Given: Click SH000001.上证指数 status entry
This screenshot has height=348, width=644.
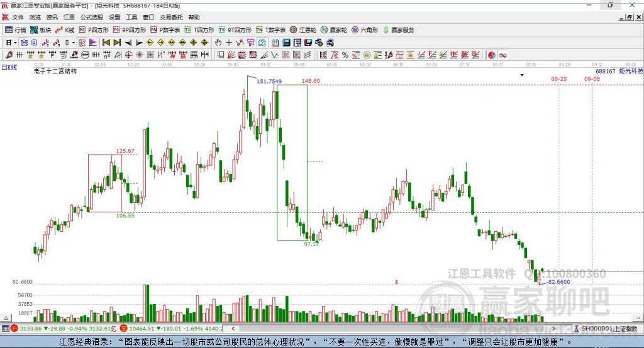Looking at the screenshot, I should (x=606, y=329).
